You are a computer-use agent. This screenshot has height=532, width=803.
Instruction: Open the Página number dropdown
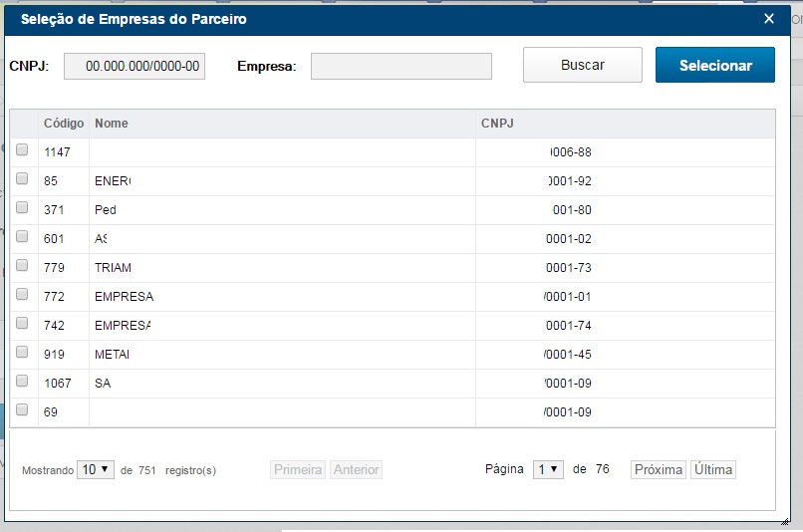[x=548, y=469]
